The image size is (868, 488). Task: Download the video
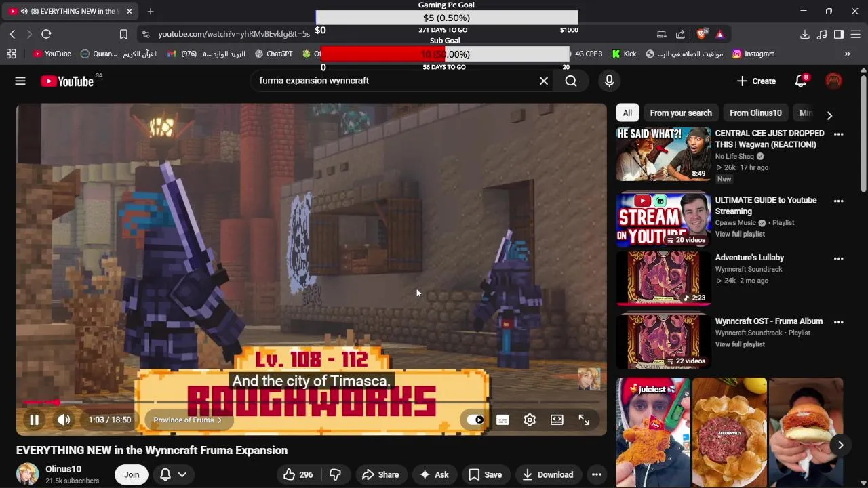548,475
